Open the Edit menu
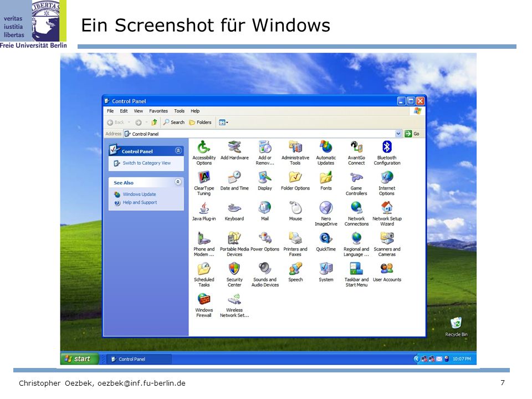The height and width of the screenshot is (399, 532). (x=124, y=111)
